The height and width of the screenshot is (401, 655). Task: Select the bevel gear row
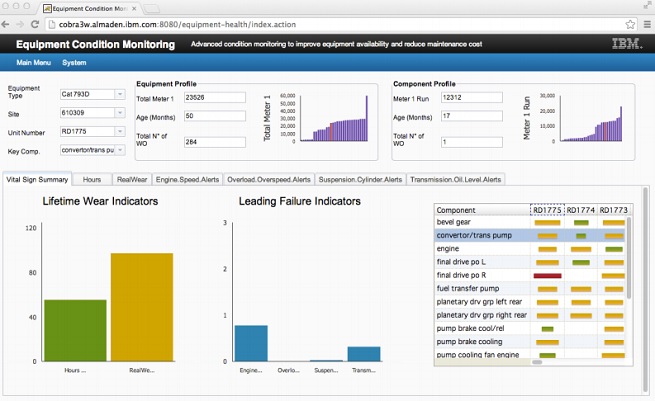530,222
